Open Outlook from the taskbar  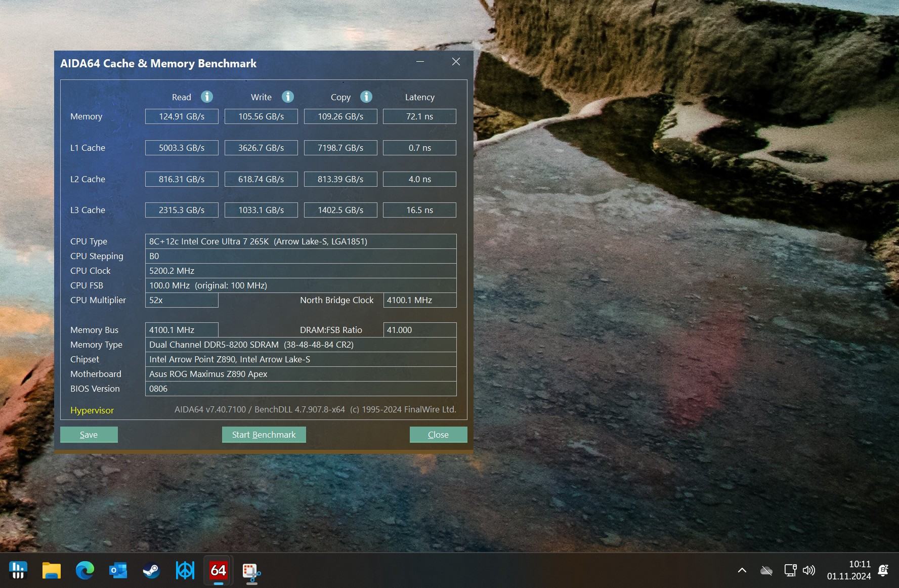118,570
